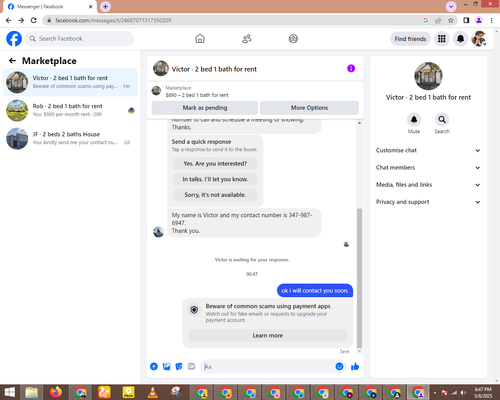The height and width of the screenshot is (400, 500).
Task: Attach a file with the photo icon
Action: click(x=166, y=367)
